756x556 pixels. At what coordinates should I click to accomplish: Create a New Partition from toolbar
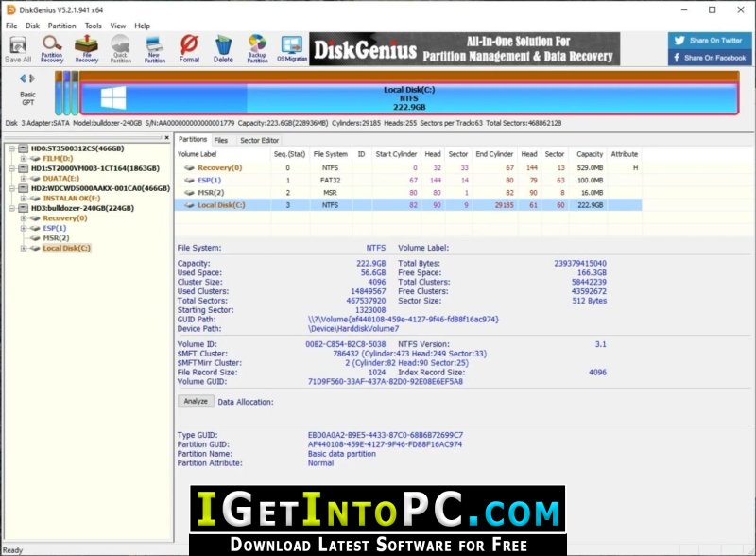pyautogui.click(x=155, y=49)
